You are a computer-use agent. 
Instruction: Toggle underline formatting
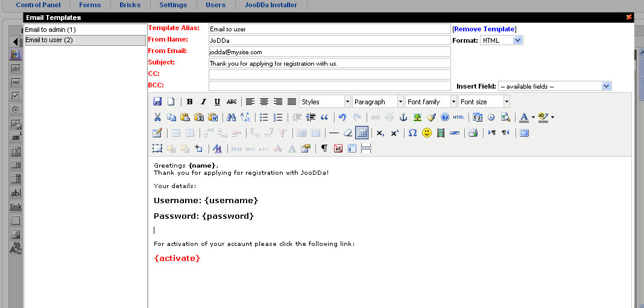coord(217,101)
